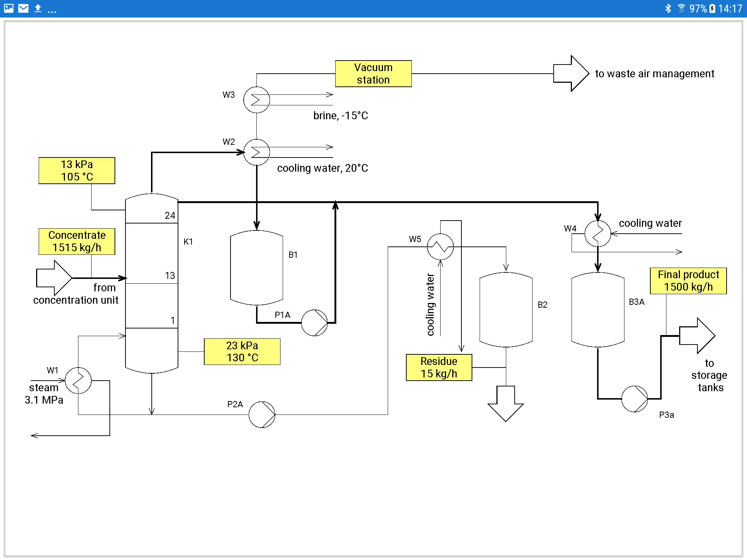Select the B3A product vessel
This screenshot has height=560, width=747.
pyautogui.click(x=598, y=309)
